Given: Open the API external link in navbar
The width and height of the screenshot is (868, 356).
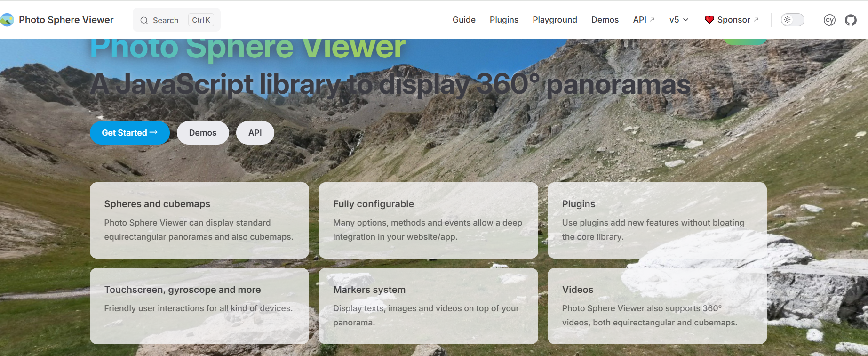Looking at the screenshot, I should click(x=644, y=20).
